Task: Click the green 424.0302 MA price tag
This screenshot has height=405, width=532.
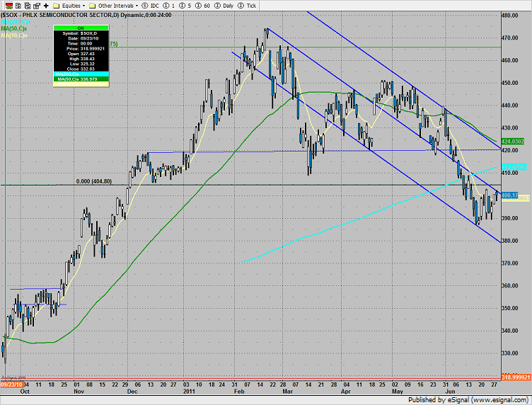Action: [513, 141]
